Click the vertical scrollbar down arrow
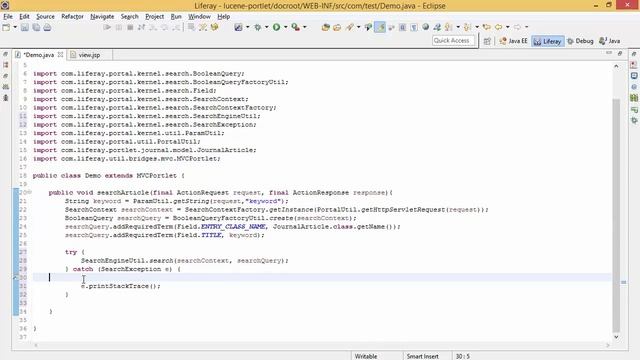The image size is (640, 360). tap(616, 337)
